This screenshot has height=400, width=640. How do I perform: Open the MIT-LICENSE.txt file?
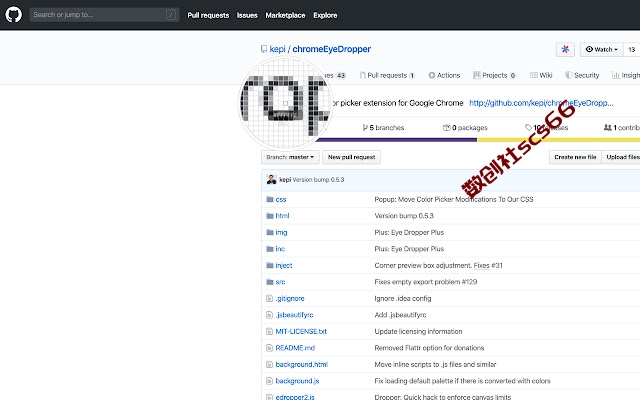coord(301,331)
